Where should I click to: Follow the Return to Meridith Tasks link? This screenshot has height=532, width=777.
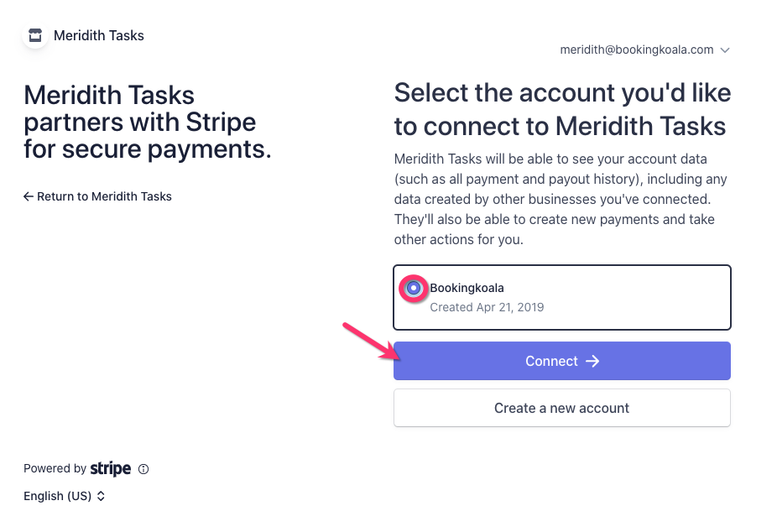(x=104, y=196)
